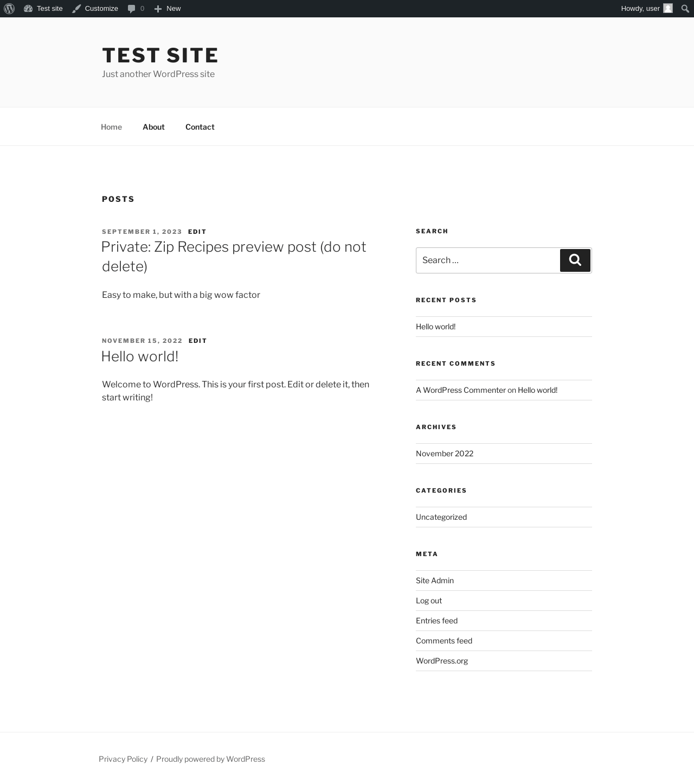Open the admin bar search magnifier
694x784 pixels.
[685, 9]
